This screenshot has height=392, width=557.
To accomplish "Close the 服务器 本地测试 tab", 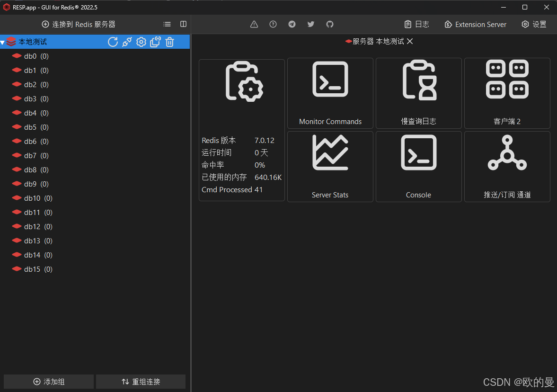I will 410,41.
